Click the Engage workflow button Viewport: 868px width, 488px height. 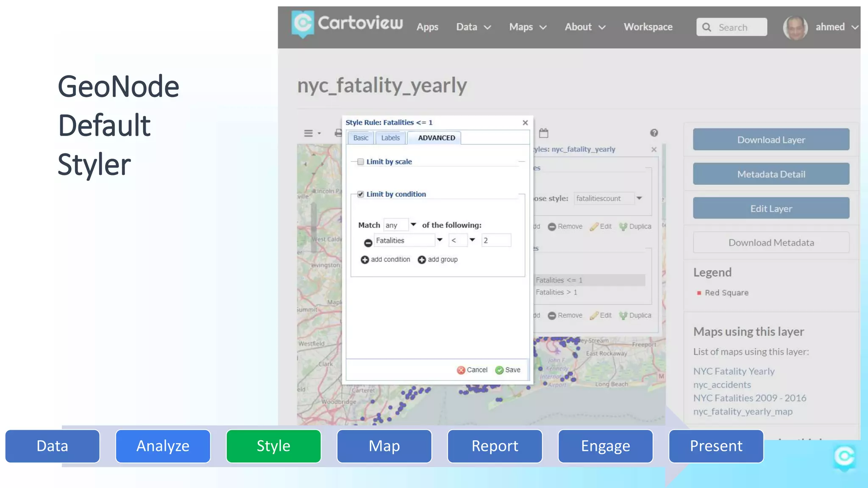coord(605,446)
